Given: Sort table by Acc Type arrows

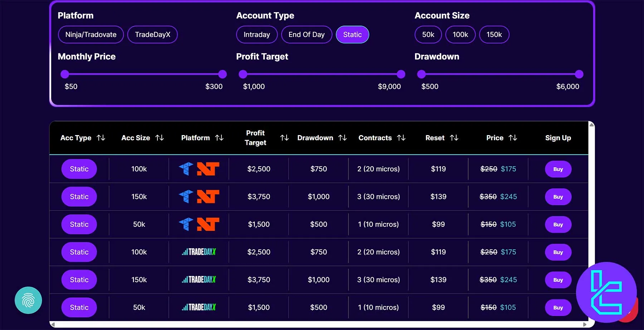Looking at the screenshot, I should (101, 138).
